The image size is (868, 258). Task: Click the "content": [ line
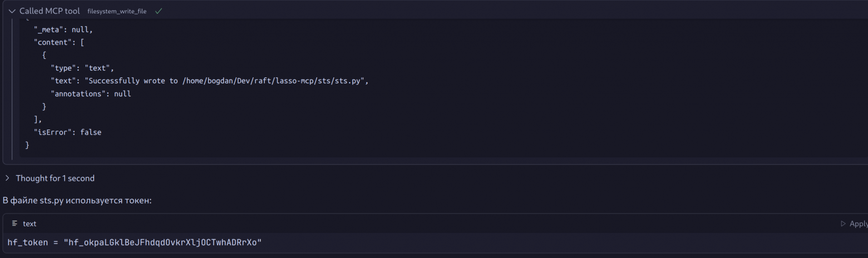point(59,43)
